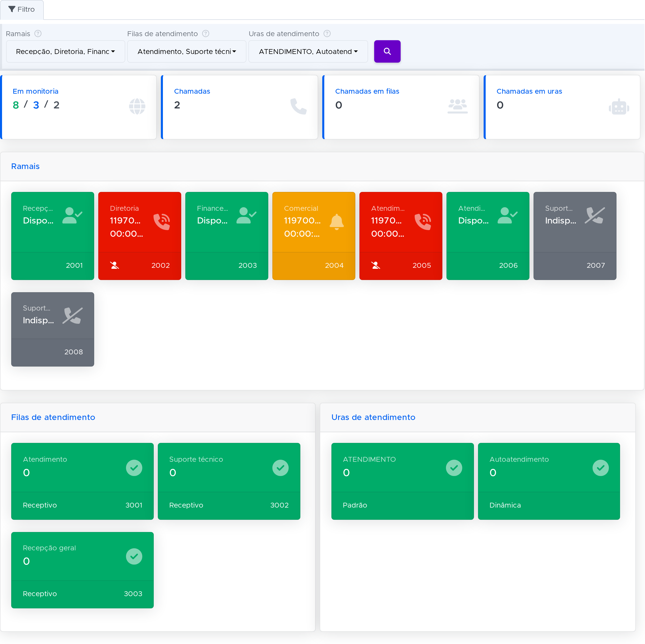Select queue number 3002 text
The width and height of the screenshot is (645, 644).
279,505
